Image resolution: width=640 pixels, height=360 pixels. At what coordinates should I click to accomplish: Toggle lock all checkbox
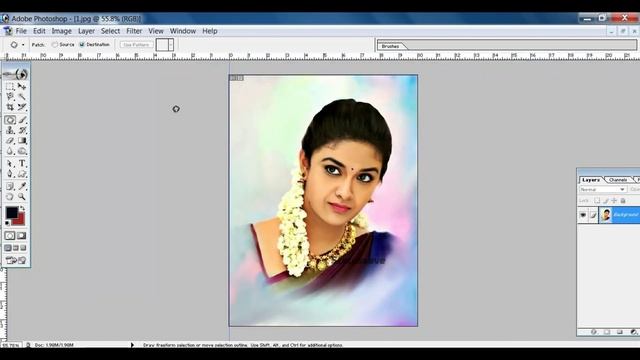(x=623, y=200)
